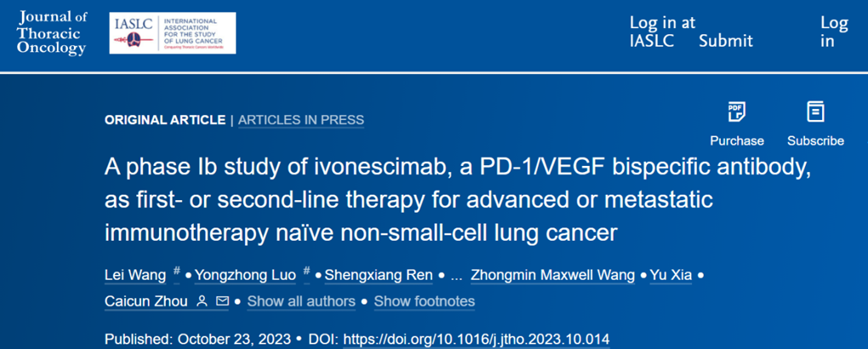The image size is (868, 349).
Task: Open author Lei Wang's name link
Action: 136,275
